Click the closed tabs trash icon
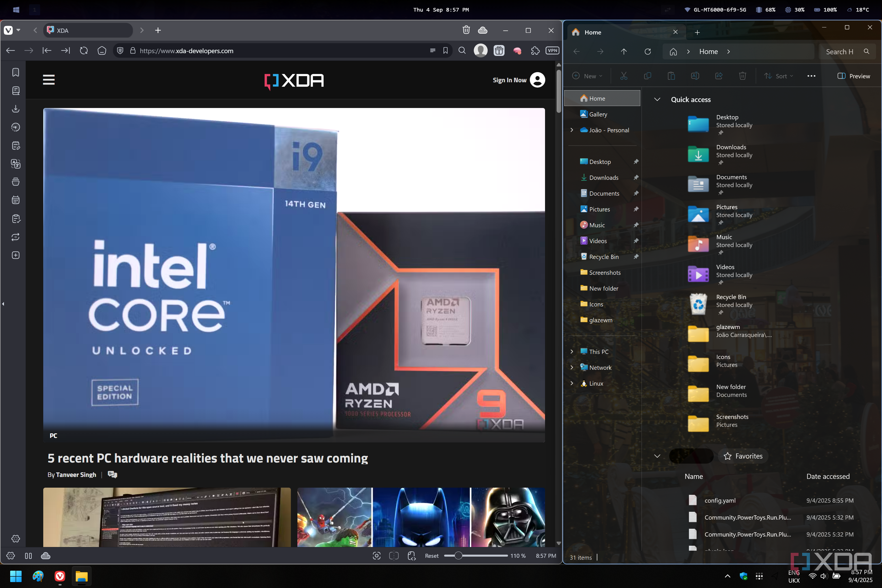Image resolution: width=882 pixels, height=588 pixels. pos(466,30)
